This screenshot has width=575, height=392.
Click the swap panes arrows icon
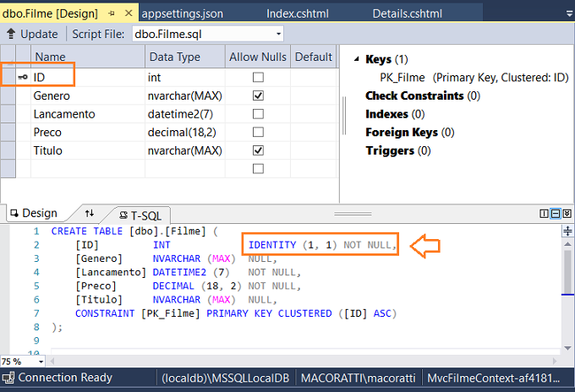[x=90, y=213]
